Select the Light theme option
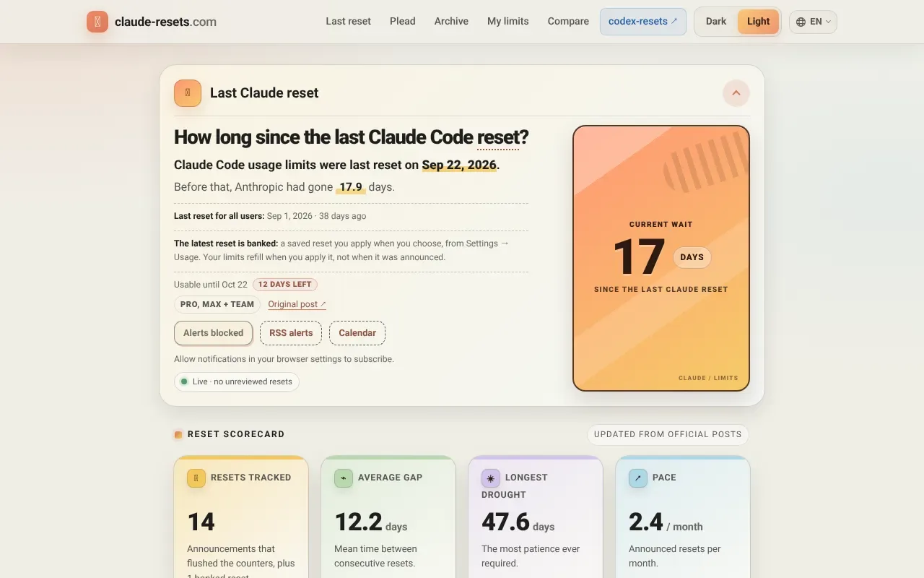Screen dimensions: 924x578 (758, 22)
